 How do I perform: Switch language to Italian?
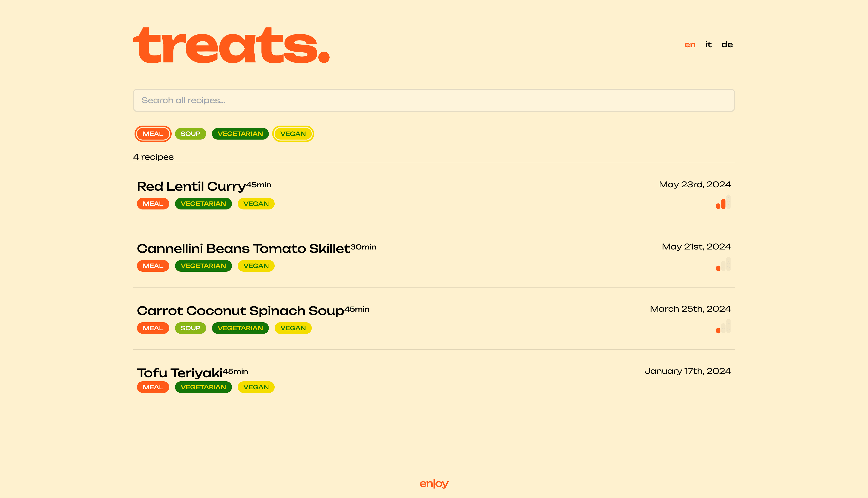point(708,44)
